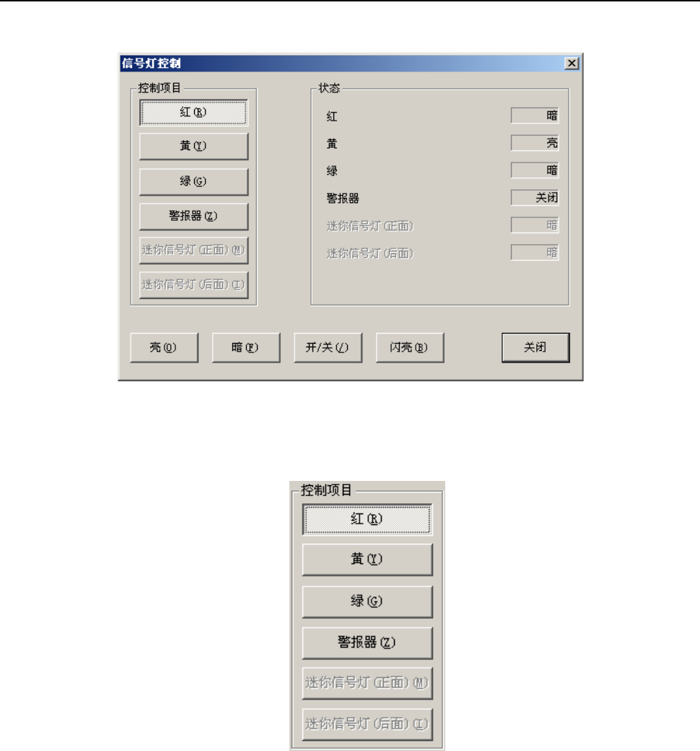Choose the 黄 (Y) control item in the dialog

pyautogui.click(x=193, y=146)
